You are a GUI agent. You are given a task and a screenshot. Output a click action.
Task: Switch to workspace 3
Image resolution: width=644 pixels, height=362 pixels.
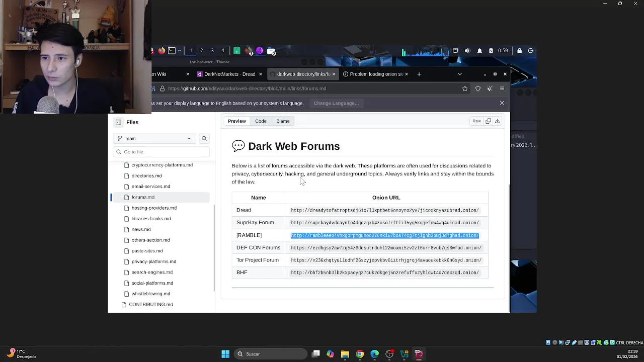click(212, 51)
